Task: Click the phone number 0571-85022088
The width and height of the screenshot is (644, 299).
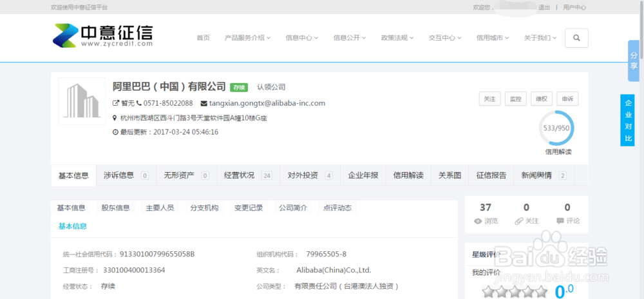Action: (x=168, y=103)
